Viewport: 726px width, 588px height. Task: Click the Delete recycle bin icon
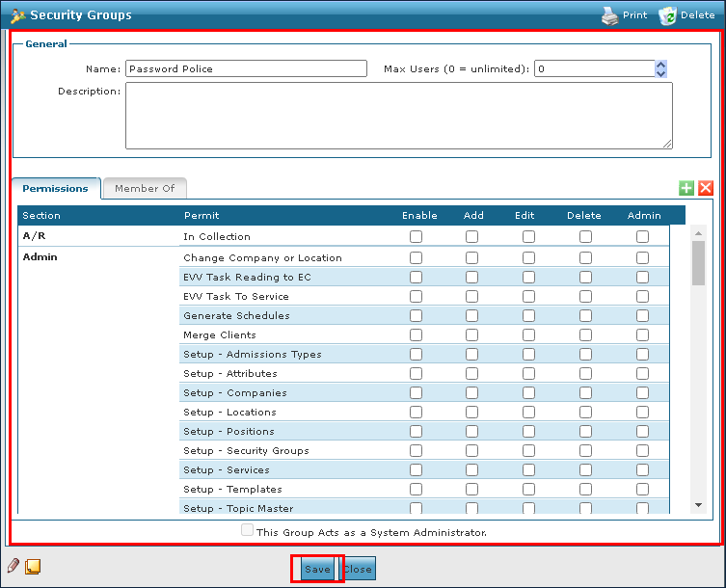[x=667, y=15]
